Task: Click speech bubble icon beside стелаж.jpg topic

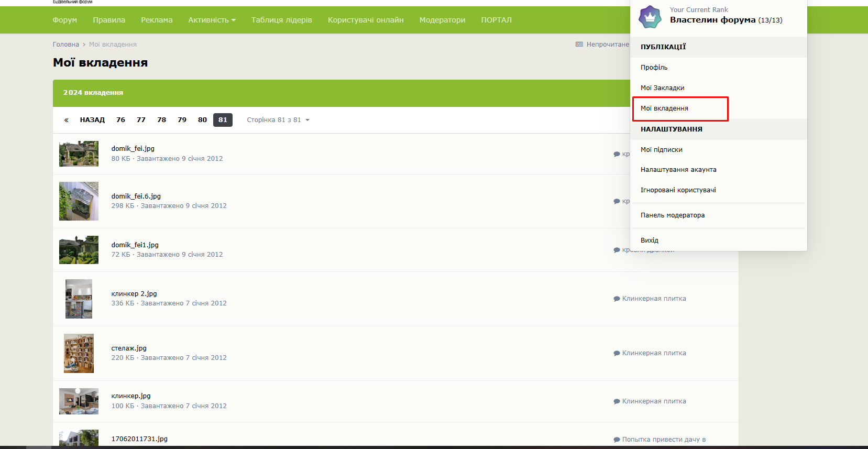Action: click(617, 353)
